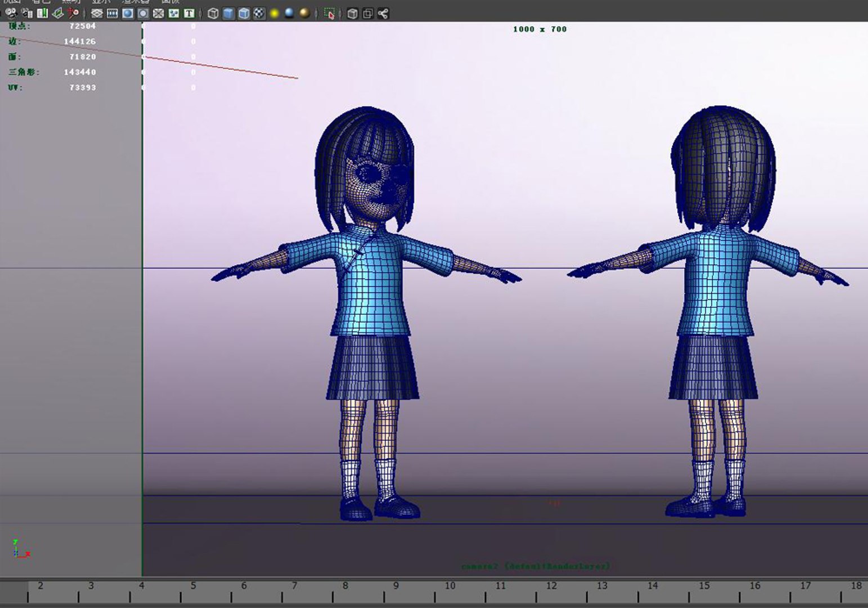This screenshot has height=608, width=868.
Task: Toggle Wireframe on Shaded cube icon
Action: click(x=244, y=13)
